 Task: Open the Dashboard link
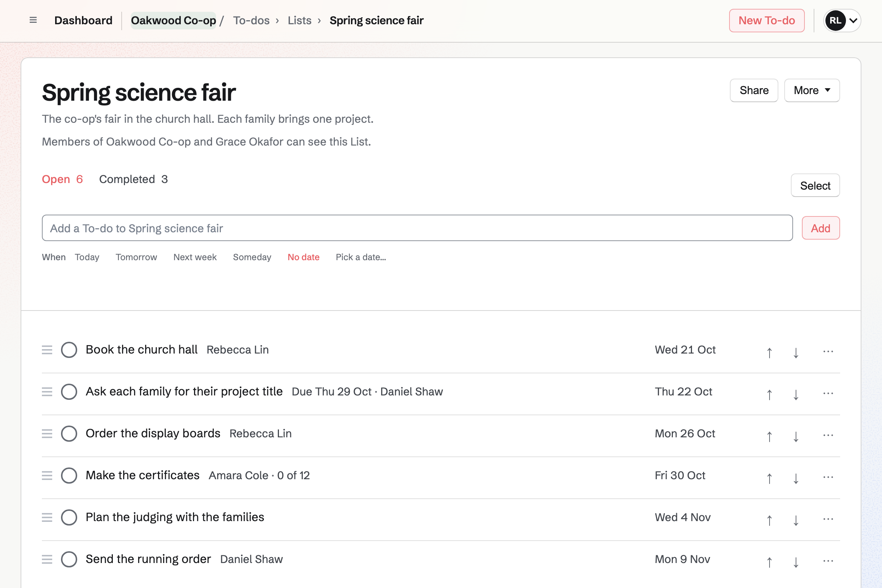pyautogui.click(x=83, y=20)
